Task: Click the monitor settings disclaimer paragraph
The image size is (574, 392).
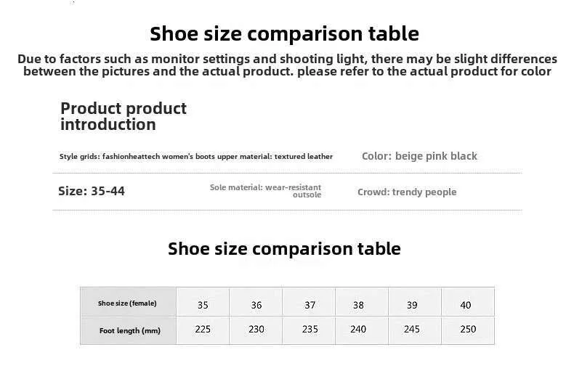Action: pos(288,65)
